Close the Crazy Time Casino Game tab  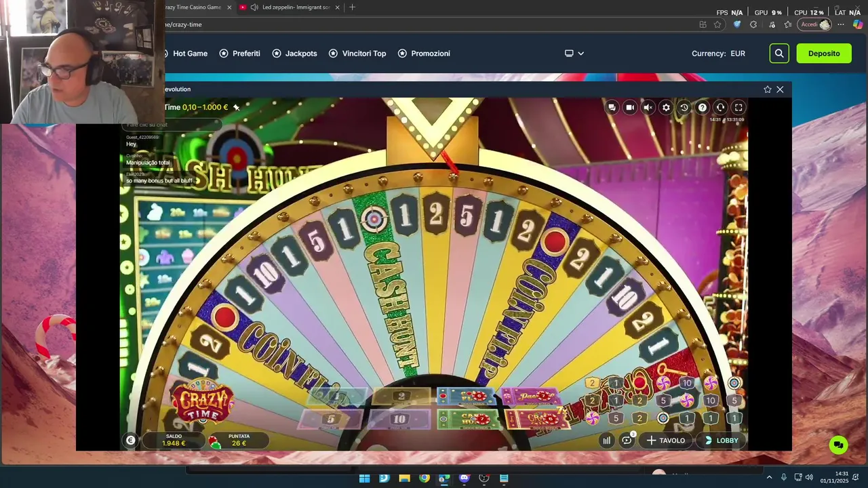click(x=229, y=7)
